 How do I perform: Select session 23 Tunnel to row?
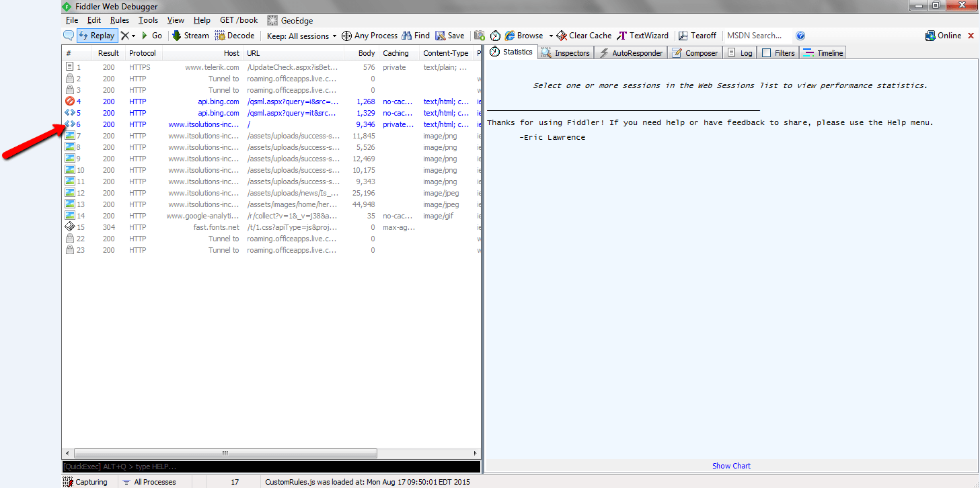(x=271, y=250)
